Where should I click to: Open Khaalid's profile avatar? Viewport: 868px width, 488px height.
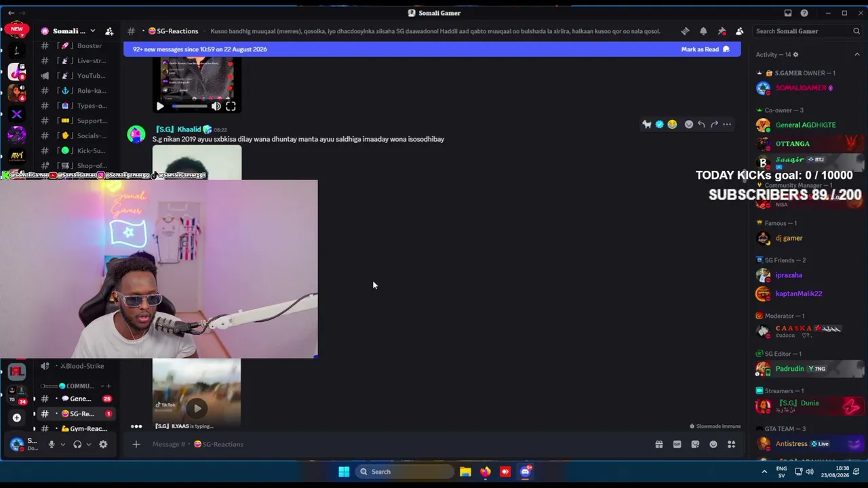[x=136, y=134]
